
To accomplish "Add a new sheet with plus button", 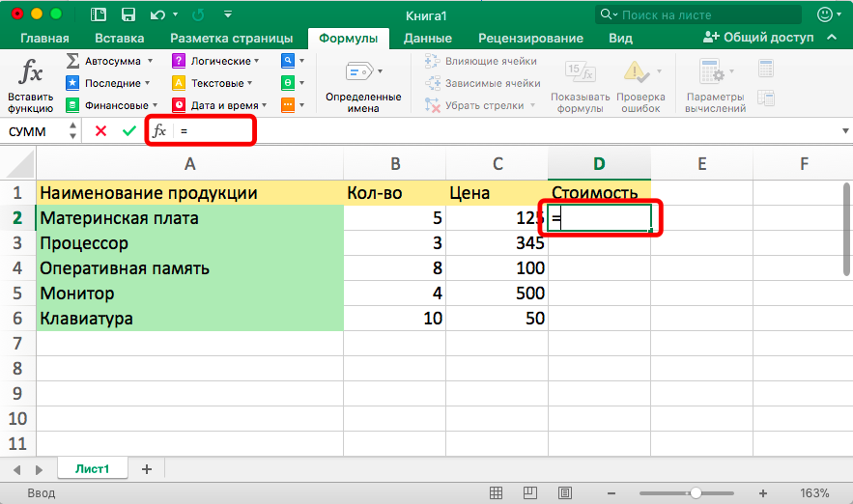I will [146, 468].
